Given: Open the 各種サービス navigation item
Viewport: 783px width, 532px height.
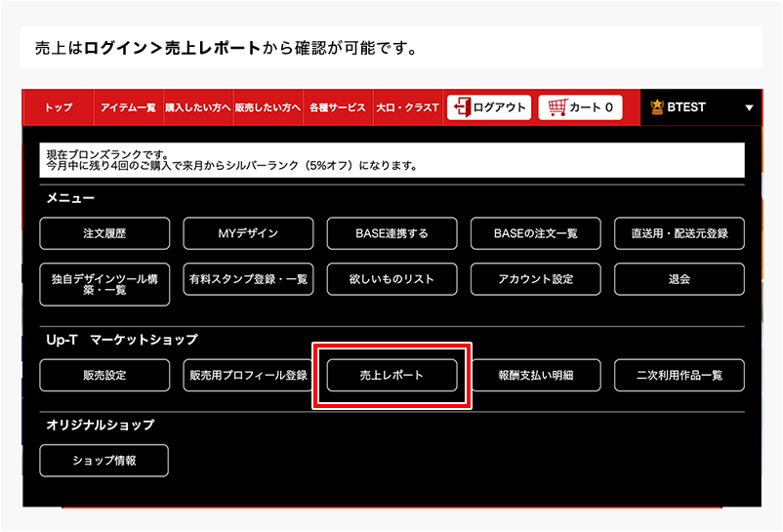Looking at the screenshot, I should (337, 107).
